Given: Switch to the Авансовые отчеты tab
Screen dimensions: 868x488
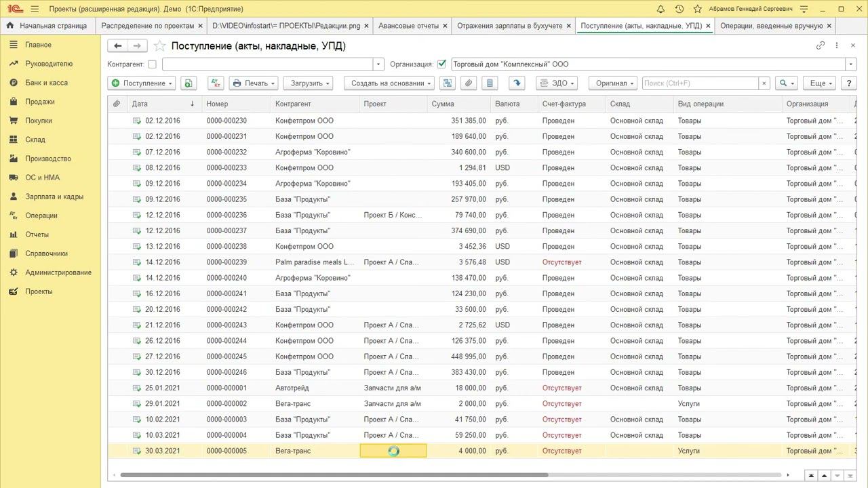Looking at the screenshot, I should (408, 26).
